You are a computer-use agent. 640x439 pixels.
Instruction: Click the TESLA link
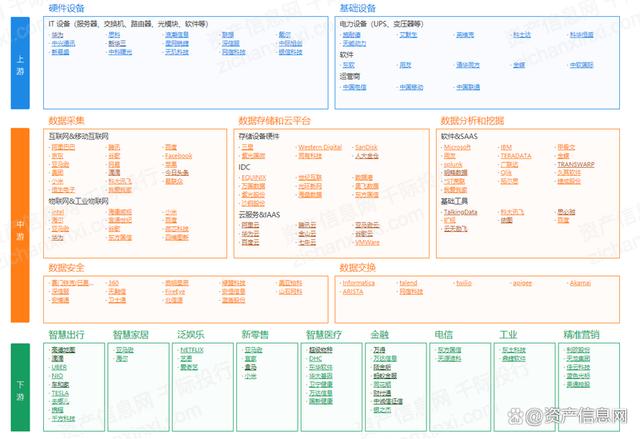pos(60,393)
